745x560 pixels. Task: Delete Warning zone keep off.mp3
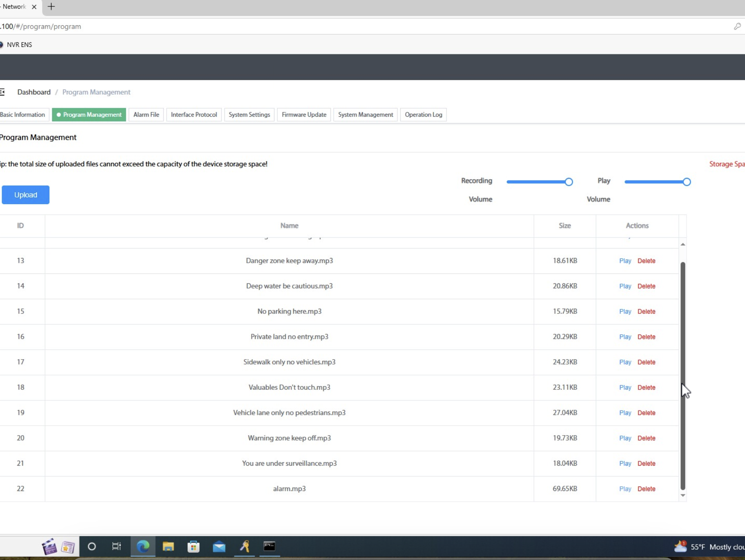(x=646, y=438)
